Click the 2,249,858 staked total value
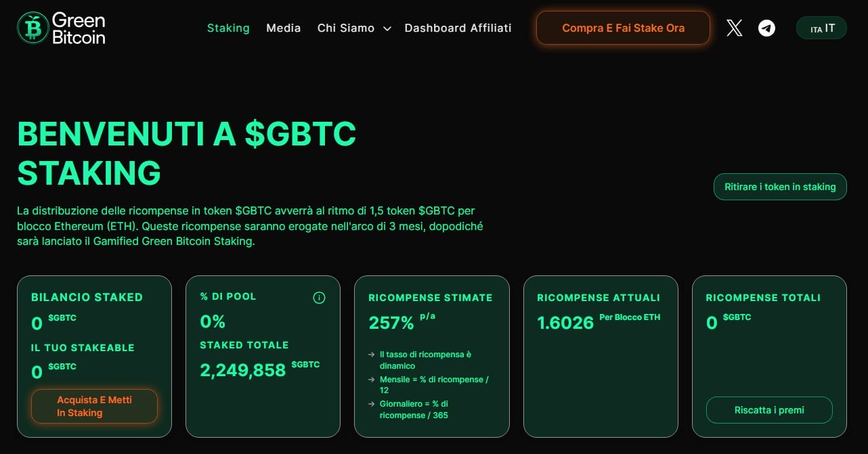The width and height of the screenshot is (868, 454). click(242, 370)
